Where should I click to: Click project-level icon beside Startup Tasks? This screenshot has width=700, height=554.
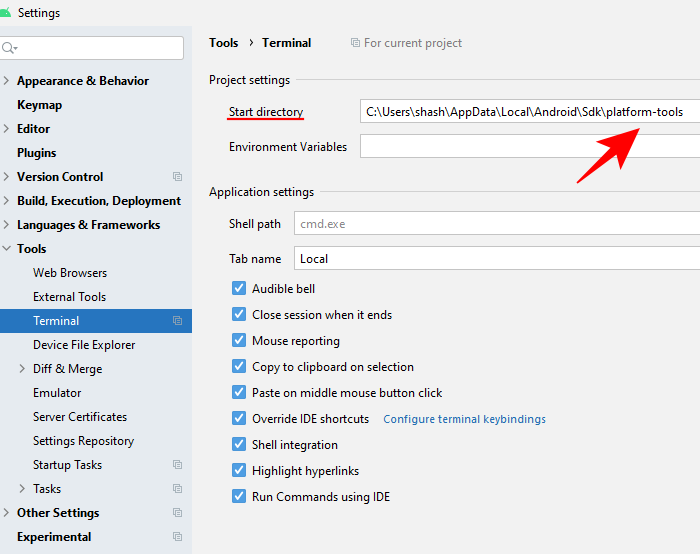(x=177, y=465)
